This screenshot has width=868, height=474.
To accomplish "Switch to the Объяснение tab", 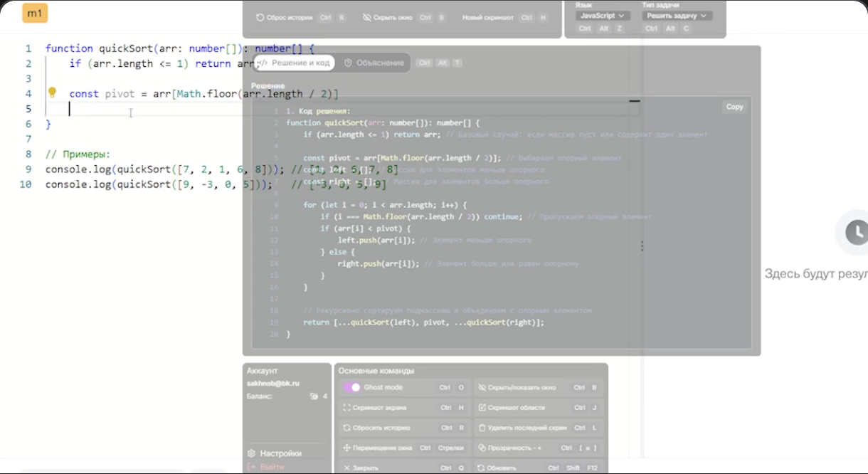I will pyautogui.click(x=374, y=63).
